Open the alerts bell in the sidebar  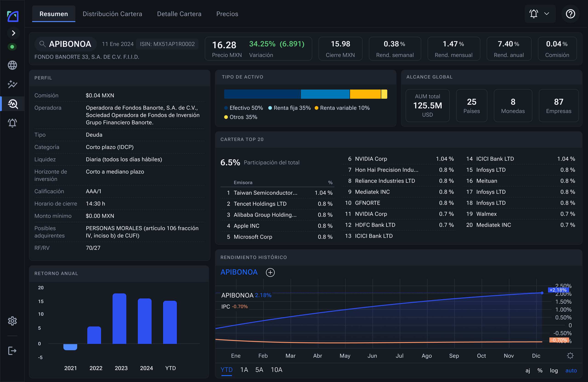pos(12,123)
